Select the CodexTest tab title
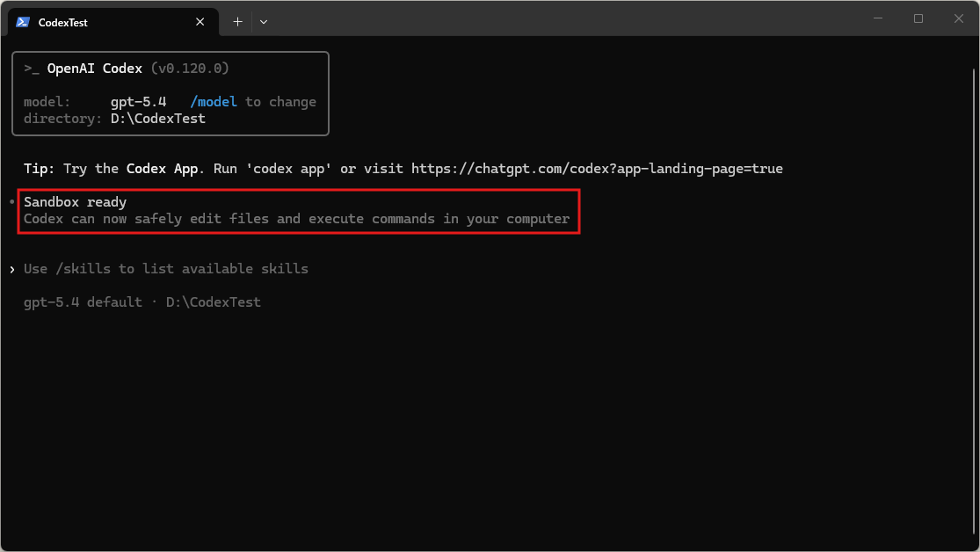This screenshot has width=980, height=552. pyautogui.click(x=63, y=22)
